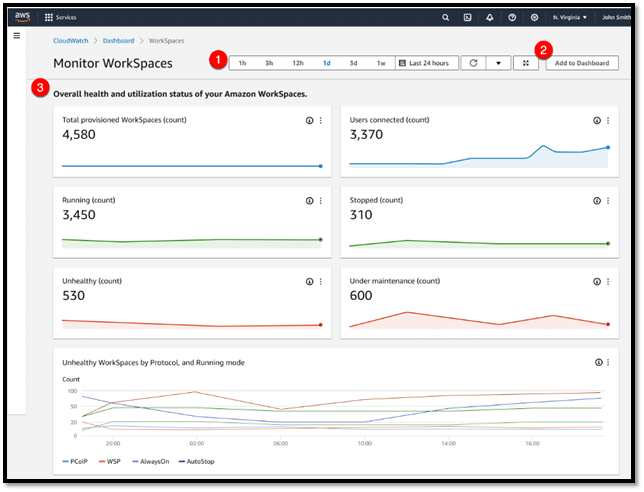Click the Running count value 3,450

coord(79,215)
